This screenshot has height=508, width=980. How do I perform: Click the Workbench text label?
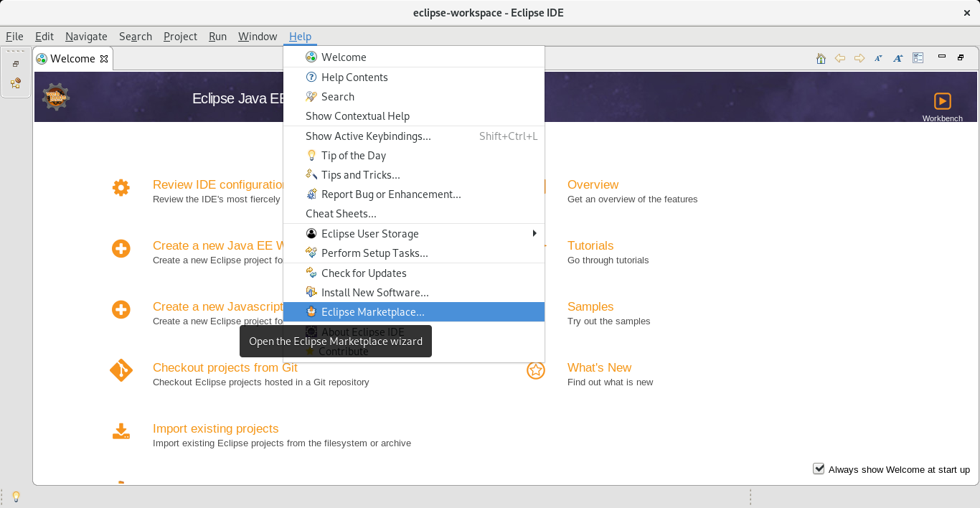click(x=943, y=118)
